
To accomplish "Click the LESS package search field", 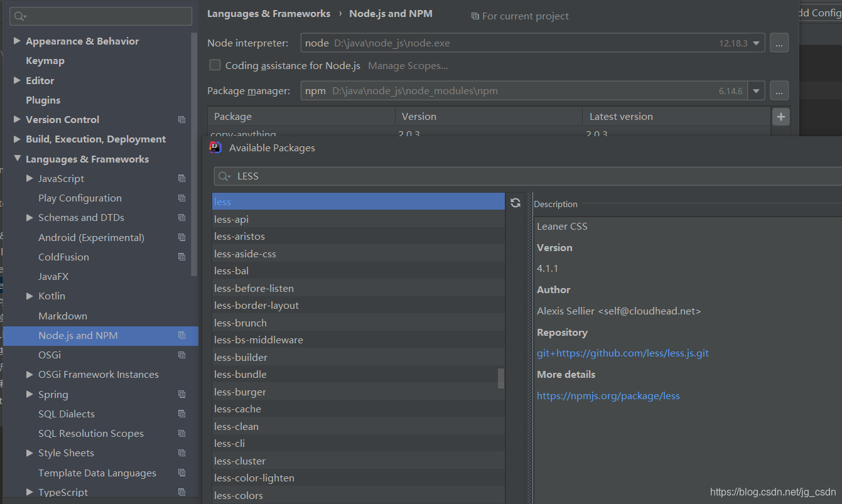I will pos(527,176).
